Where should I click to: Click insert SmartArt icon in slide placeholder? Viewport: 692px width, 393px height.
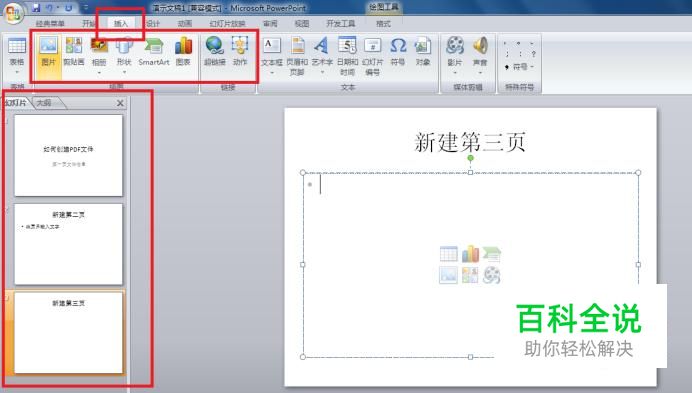click(492, 254)
